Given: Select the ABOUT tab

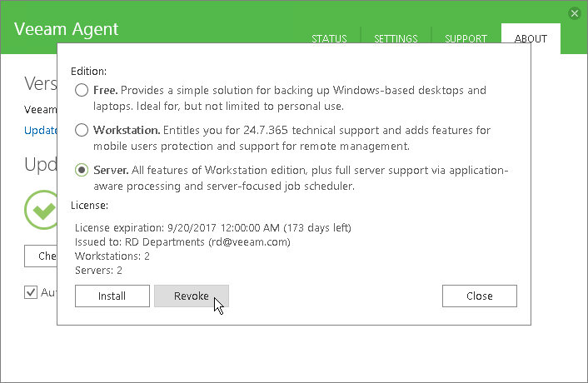Looking at the screenshot, I should pyautogui.click(x=531, y=39).
